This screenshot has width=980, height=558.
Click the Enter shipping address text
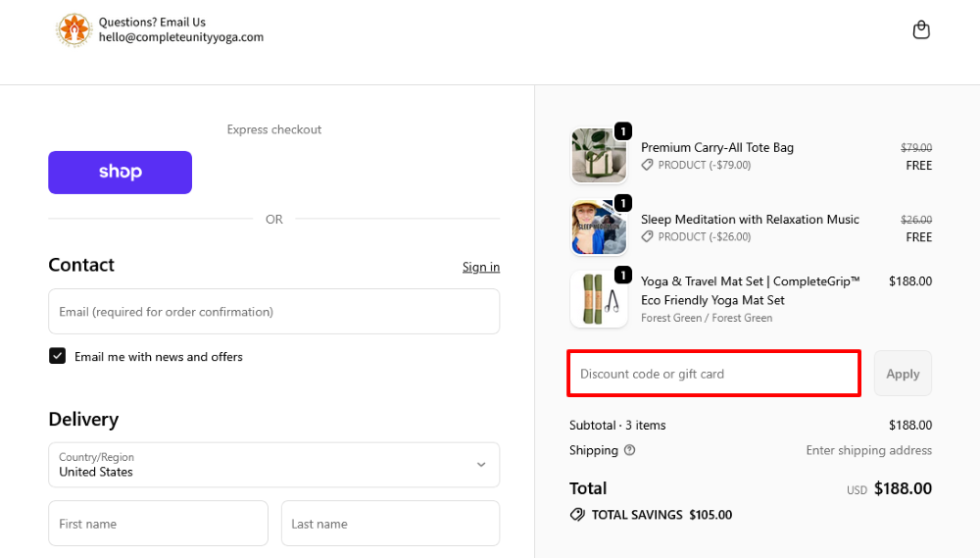(x=868, y=450)
